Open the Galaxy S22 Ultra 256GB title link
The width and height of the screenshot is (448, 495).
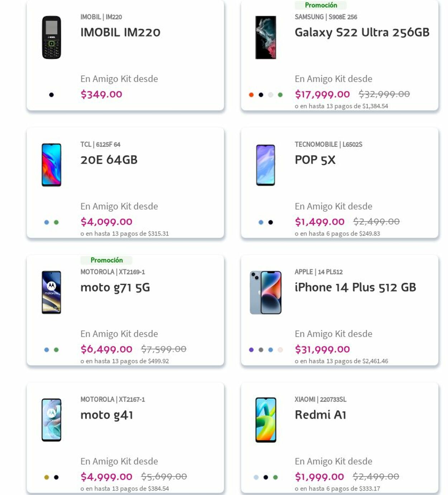coord(362,33)
